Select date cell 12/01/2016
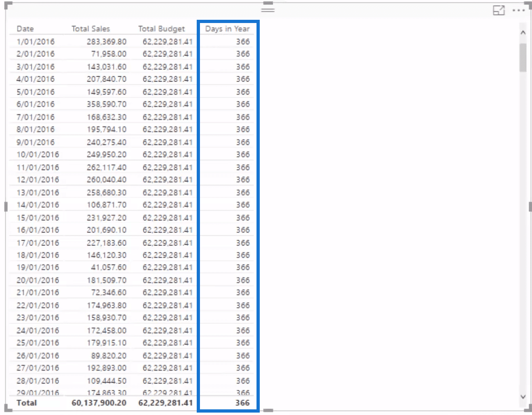The image size is (532, 415). 38,179
